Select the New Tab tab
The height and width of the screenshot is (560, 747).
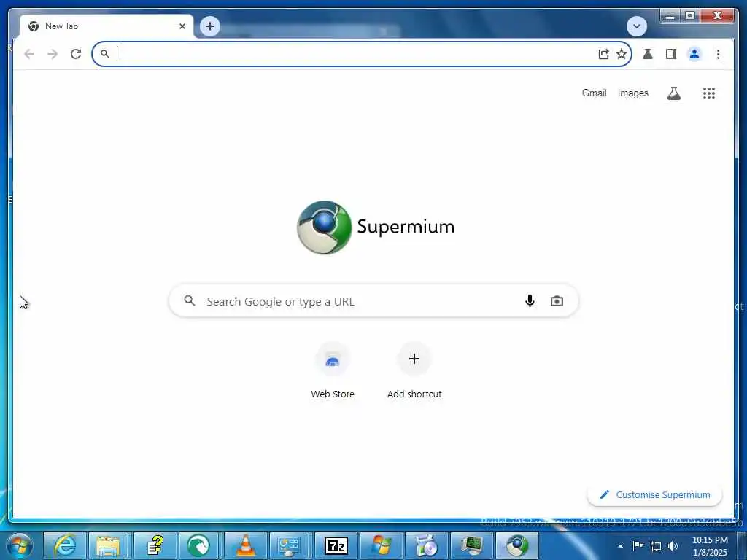click(107, 26)
